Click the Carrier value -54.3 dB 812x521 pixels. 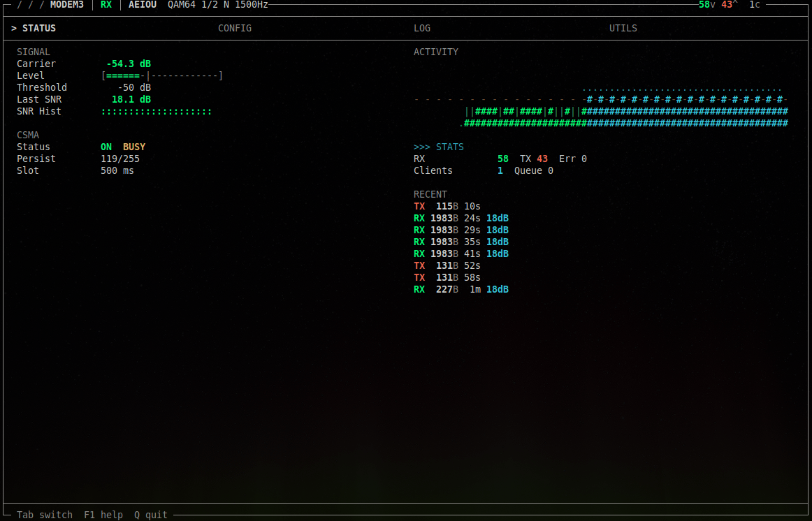coord(129,64)
